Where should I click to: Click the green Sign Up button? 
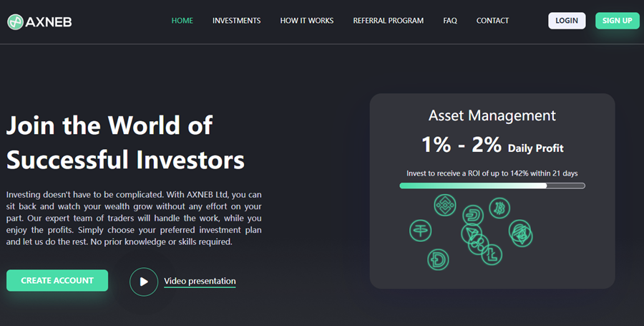618,21
